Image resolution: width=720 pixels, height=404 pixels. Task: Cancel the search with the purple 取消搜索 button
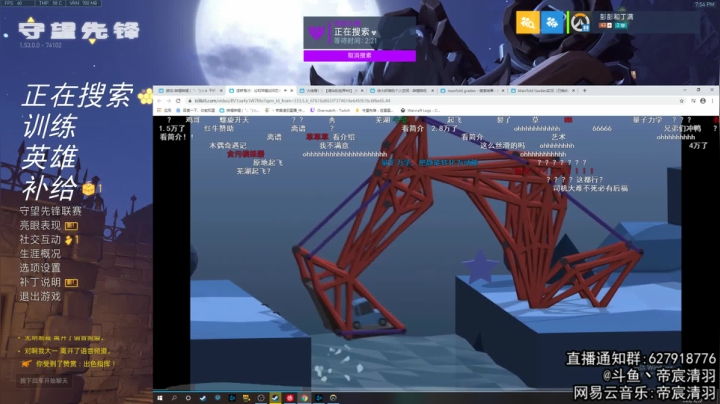click(360, 56)
